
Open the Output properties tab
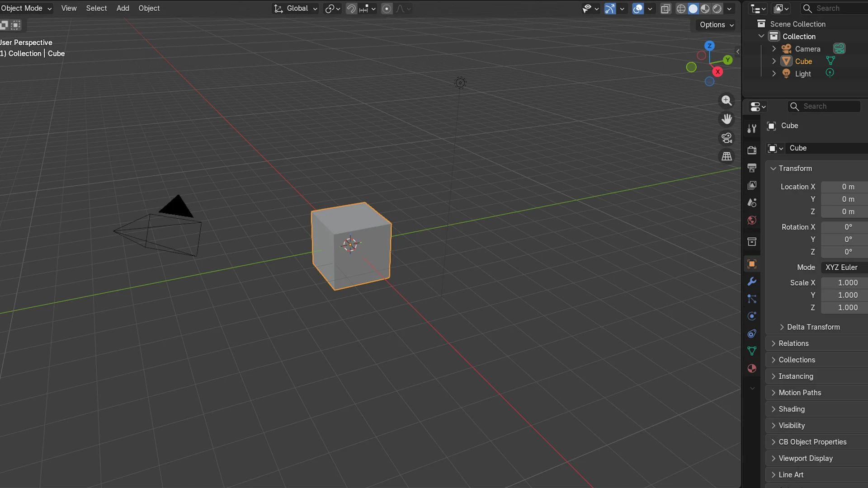click(x=752, y=168)
